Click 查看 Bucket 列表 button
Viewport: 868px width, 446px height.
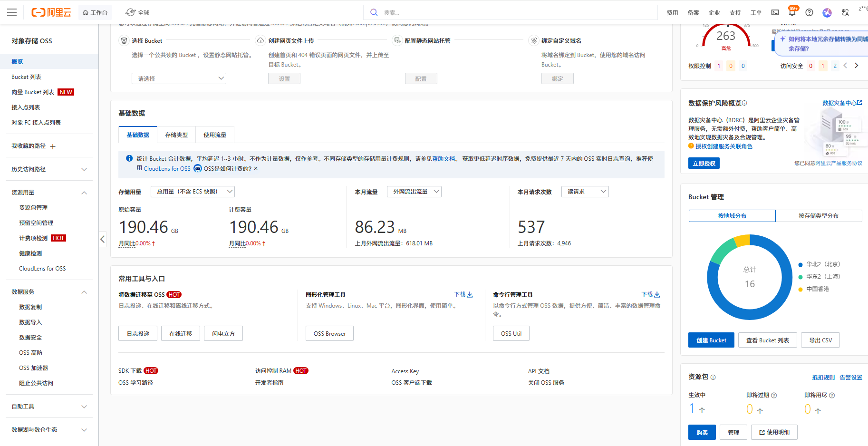point(768,340)
